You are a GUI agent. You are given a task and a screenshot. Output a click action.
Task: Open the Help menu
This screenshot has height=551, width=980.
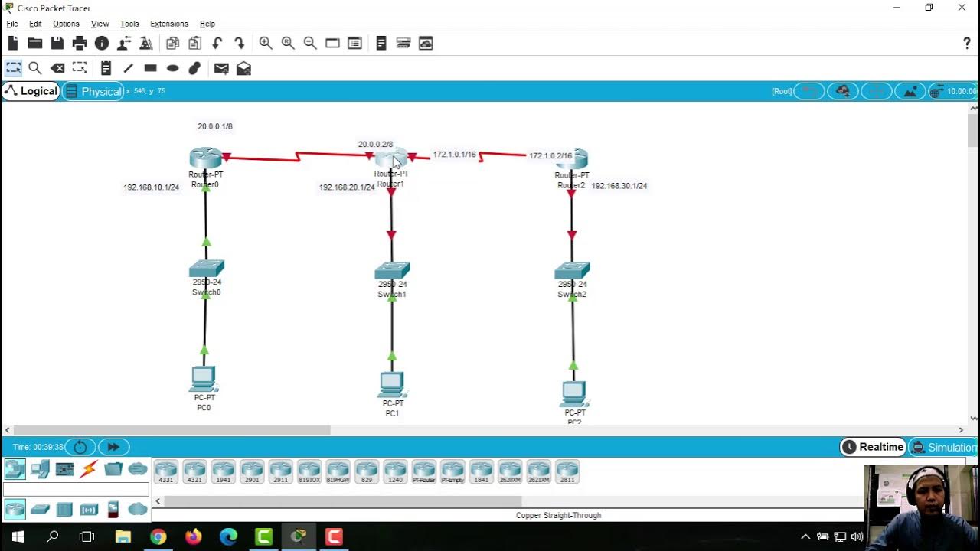[x=207, y=24]
